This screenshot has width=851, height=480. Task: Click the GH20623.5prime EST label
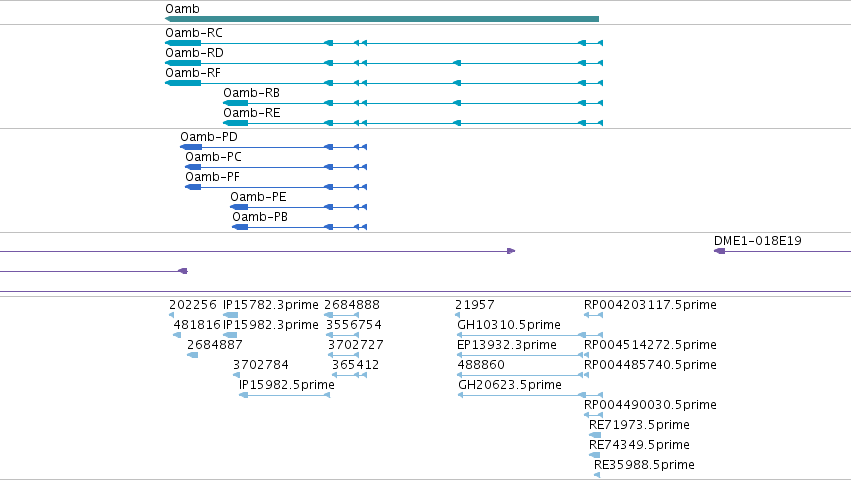pos(510,386)
